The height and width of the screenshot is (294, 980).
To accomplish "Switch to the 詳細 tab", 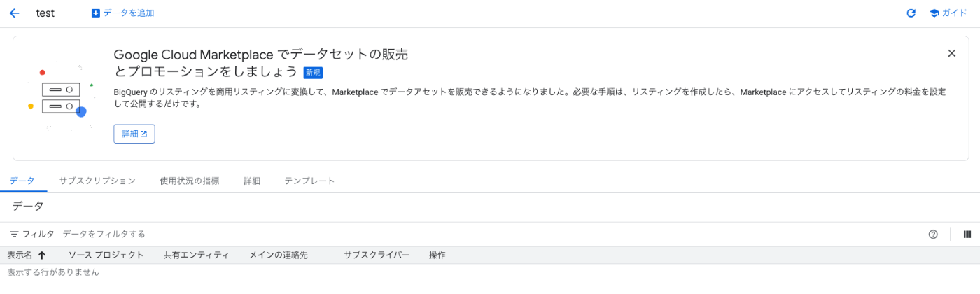I will coord(252,181).
